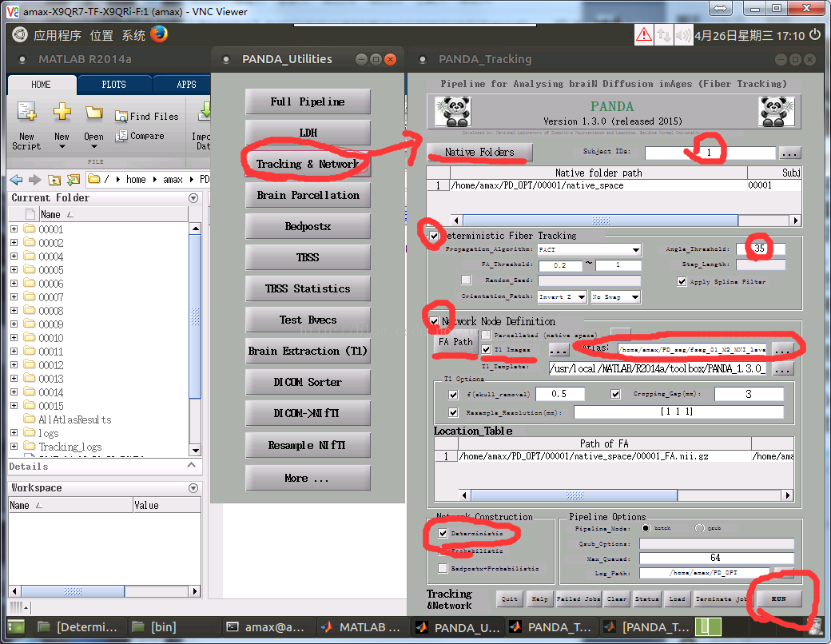Click the RUN button in PANDA_Tracking

click(x=778, y=599)
